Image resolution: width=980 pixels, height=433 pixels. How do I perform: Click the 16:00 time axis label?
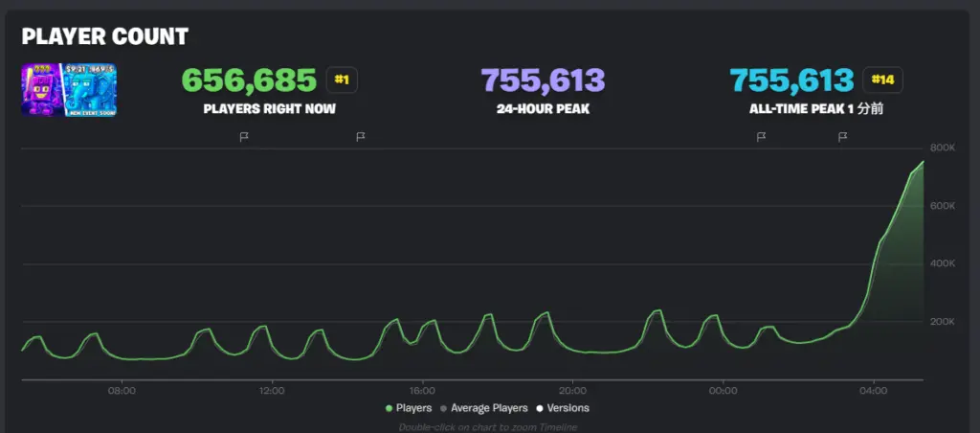coord(422,390)
